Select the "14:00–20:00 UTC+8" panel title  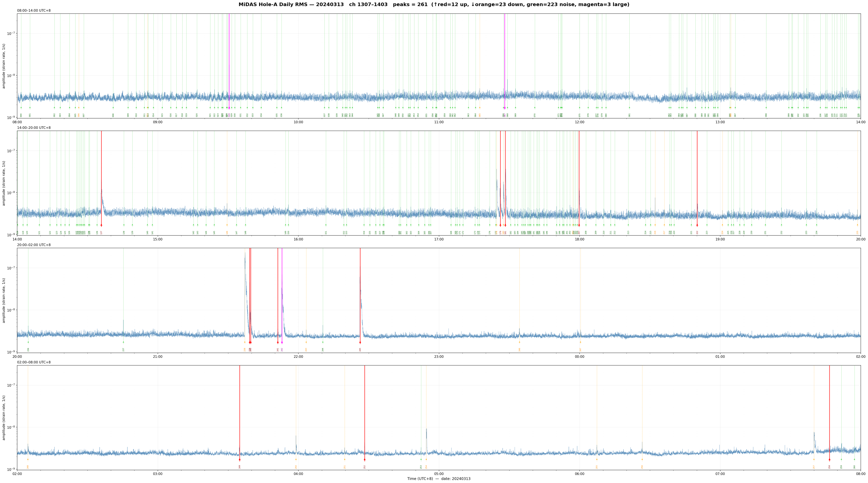34,128
